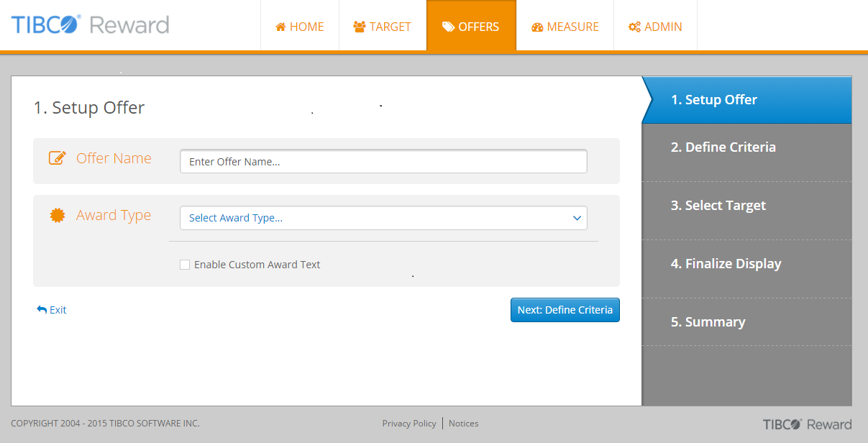Screen dimensions: 868x443
Task: Select step 1. Setup Offer
Action: click(746, 100)
